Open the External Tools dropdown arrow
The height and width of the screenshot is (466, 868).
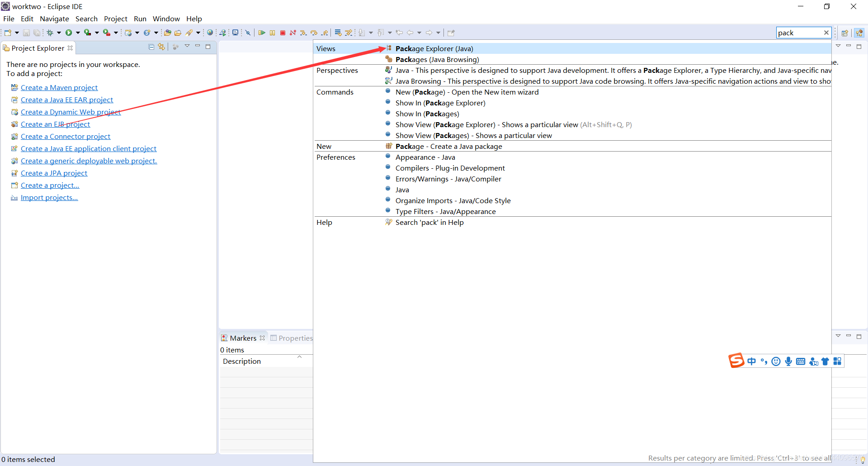pyautogui.click(x=116, y=33)
